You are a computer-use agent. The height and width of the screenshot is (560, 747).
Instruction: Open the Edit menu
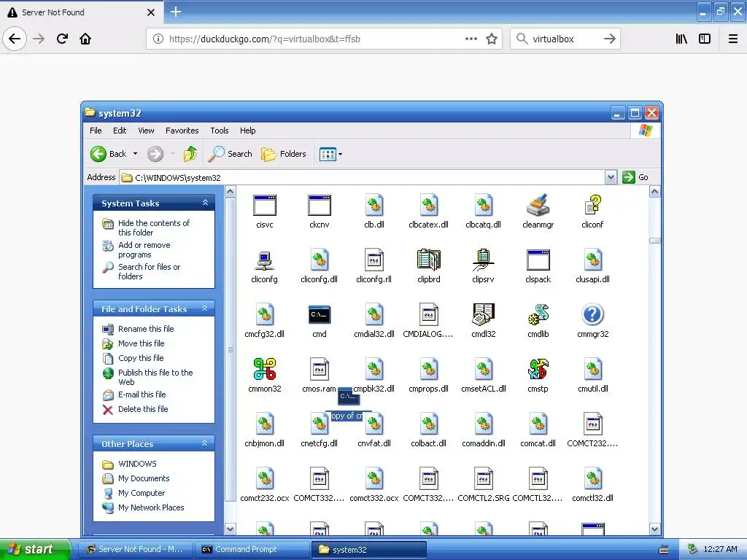click(x=120, y=131)
